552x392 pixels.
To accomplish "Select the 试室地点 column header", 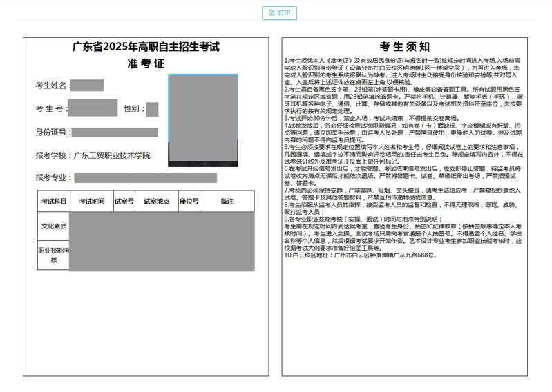I will point(157,202).
